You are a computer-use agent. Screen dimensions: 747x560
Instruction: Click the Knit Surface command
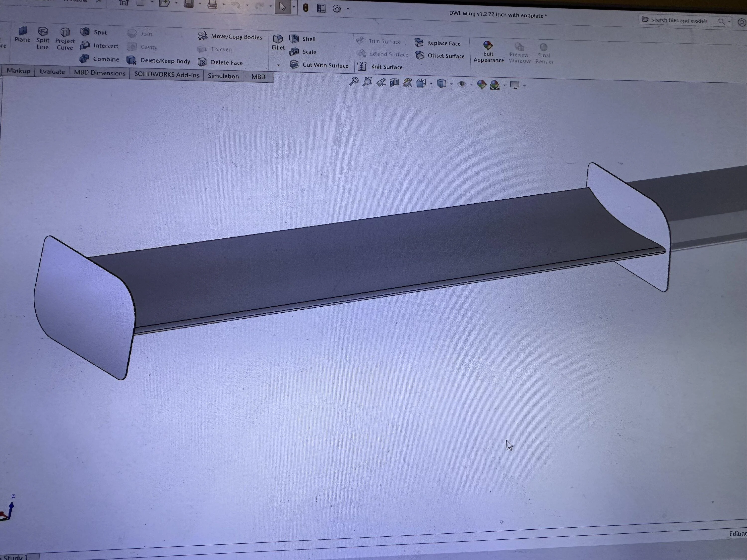[380, 66]
